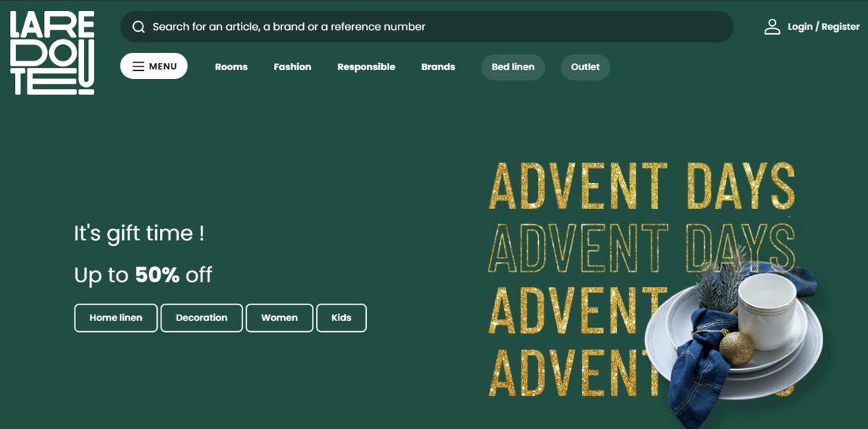
Task: Select the Bed linen pill
Action: point(513,67)
